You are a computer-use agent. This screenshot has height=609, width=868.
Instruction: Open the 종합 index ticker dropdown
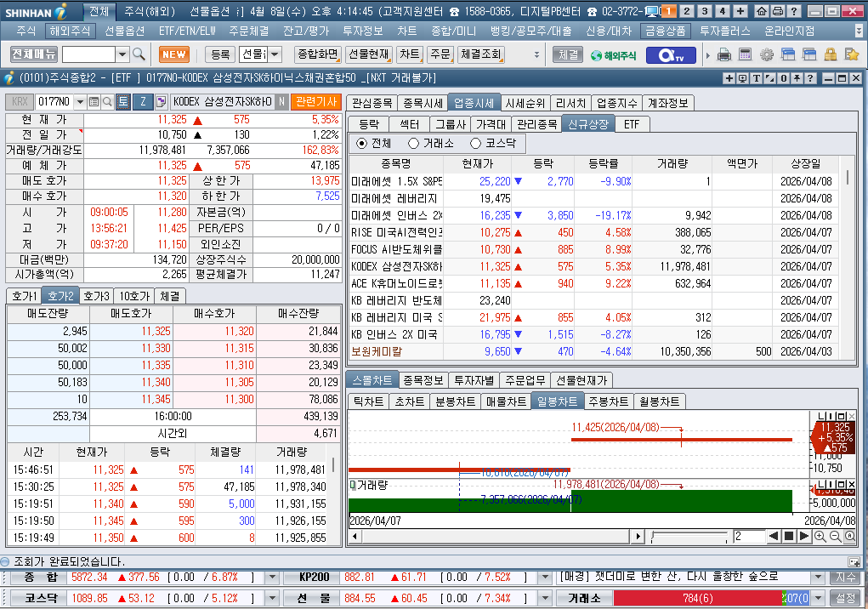click(271, 578)
